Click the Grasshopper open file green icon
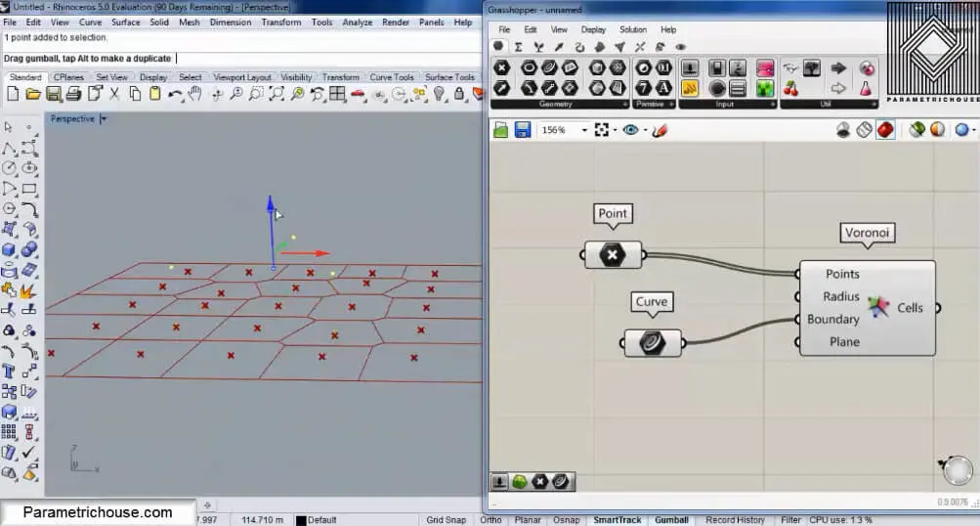 (x=501, y=129)
